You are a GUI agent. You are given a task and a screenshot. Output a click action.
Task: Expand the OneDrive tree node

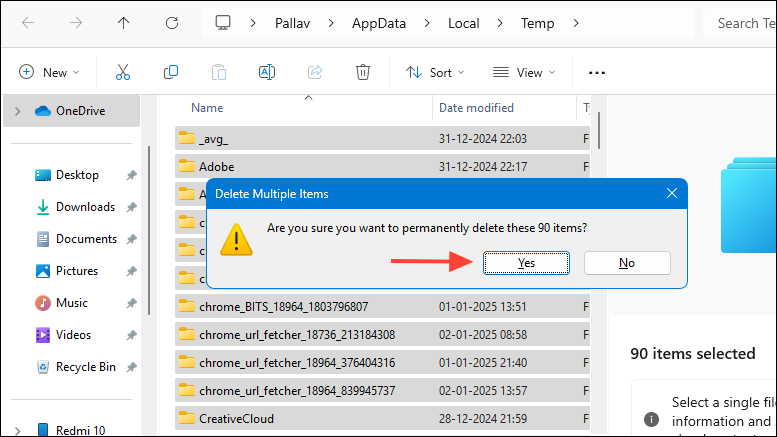point(17,111)
